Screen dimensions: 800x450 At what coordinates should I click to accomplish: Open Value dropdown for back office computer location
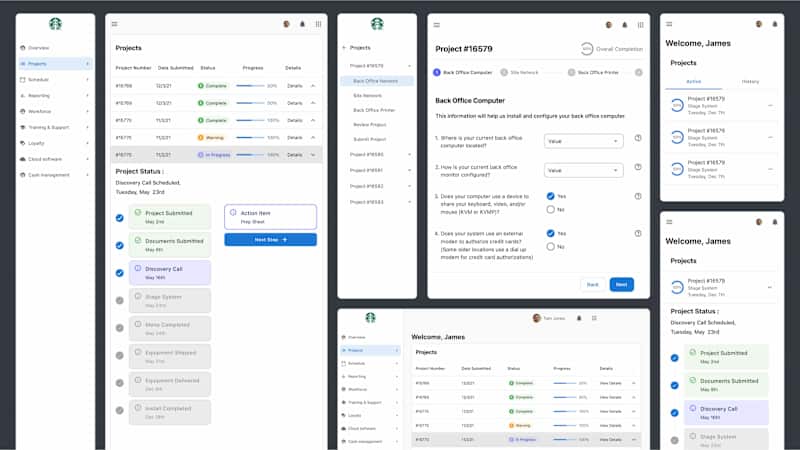[x=583, y=141]
